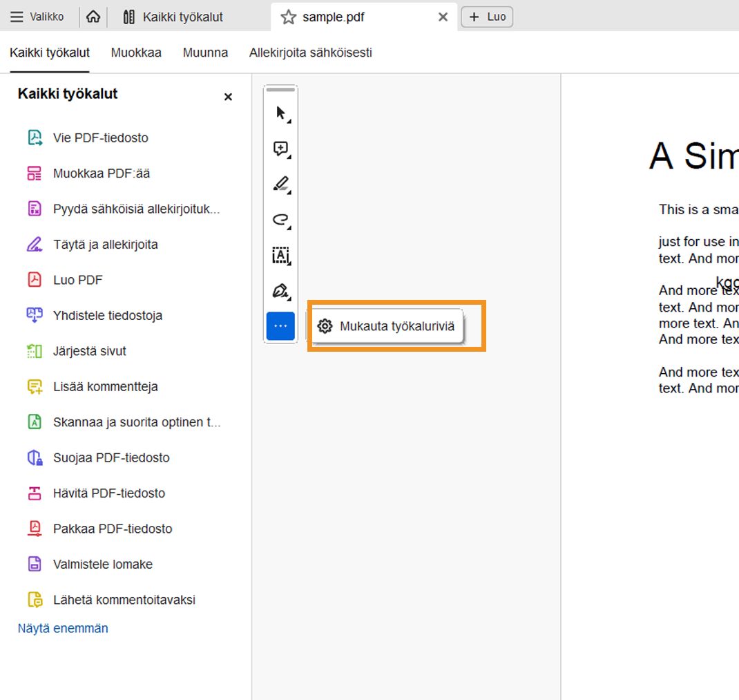This screenshot has width=739, height=700.
Task: Open Yhdistele tiedostoja tool
Action: click(107, 316)
